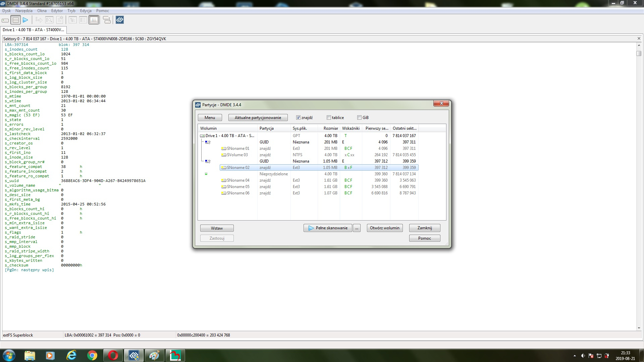Open the Okna menu
The image size is (644, 362).
point(42,11)
